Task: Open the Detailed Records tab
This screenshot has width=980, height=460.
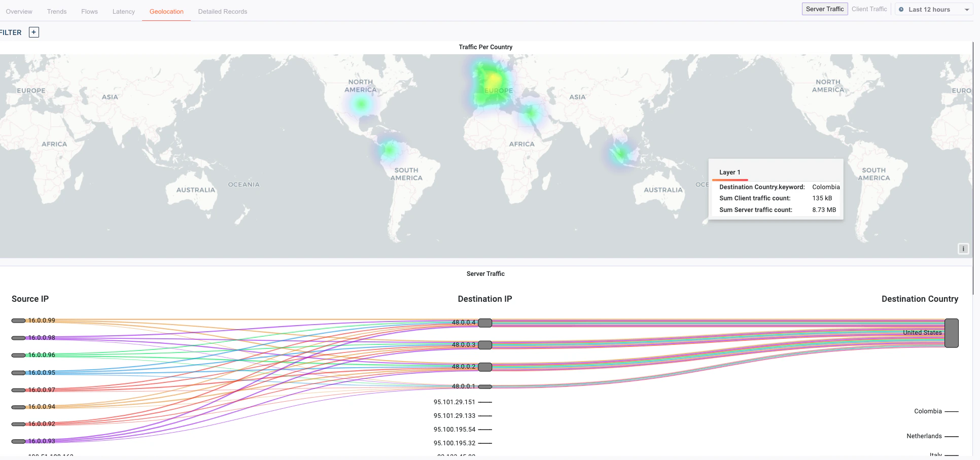Action: pos(223,11)
